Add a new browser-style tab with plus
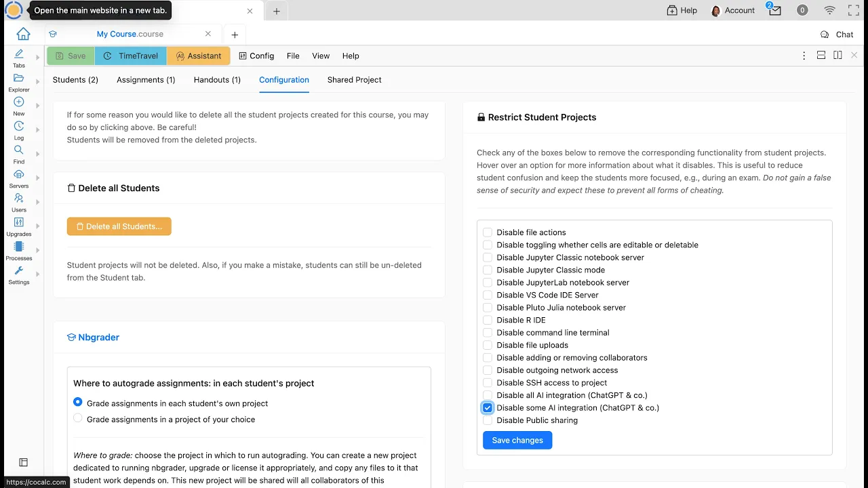868x488 pixels. [x=277, y=11]
